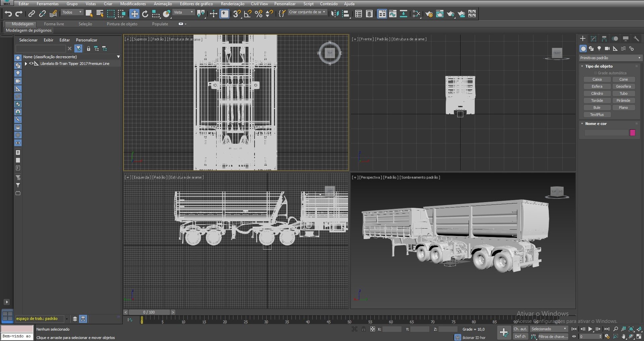Open the Hierarchy command panel tab

(x=604, y=39)
